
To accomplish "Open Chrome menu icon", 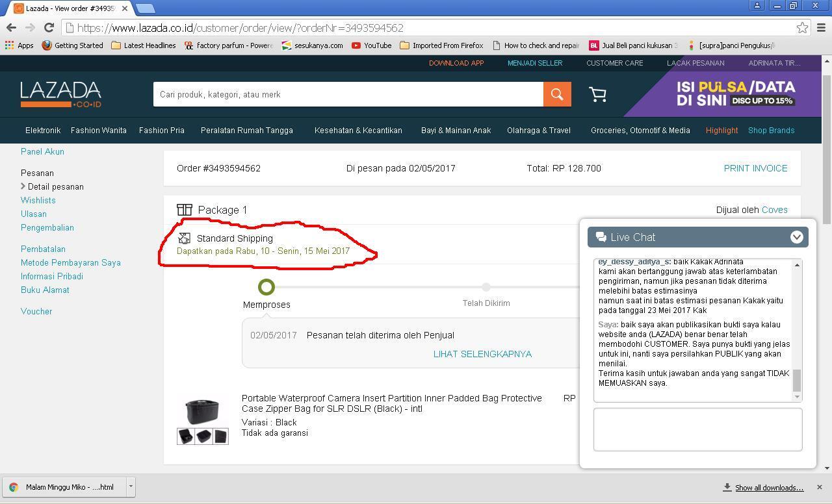I will pyautogui.click(x=821, y=27).
